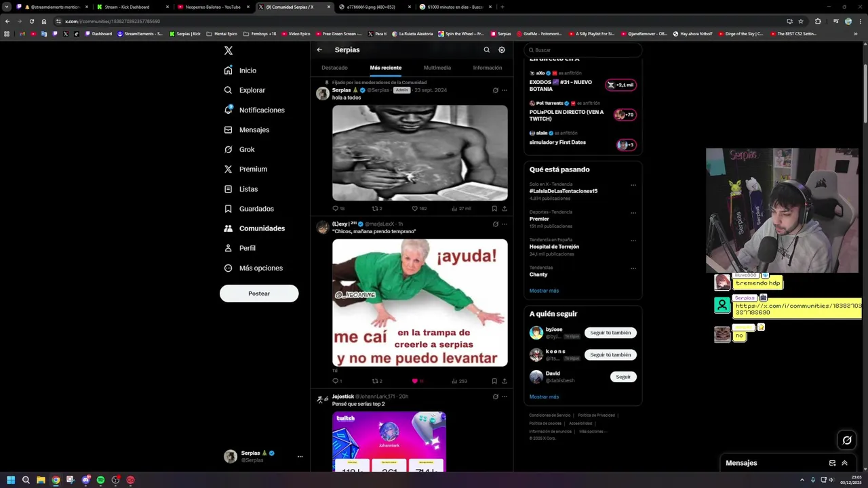
Task: Go back with the community header arrow
Action: tap(319, 49)
